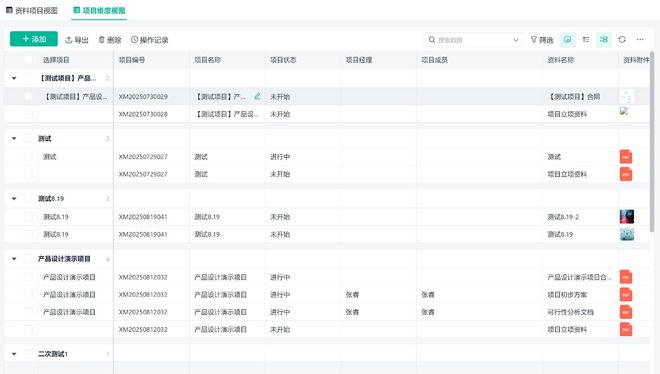Viewport: 660px width, 374px height.
Task: Check the 测试8.19 group checkbox
Action: [28, 199]
